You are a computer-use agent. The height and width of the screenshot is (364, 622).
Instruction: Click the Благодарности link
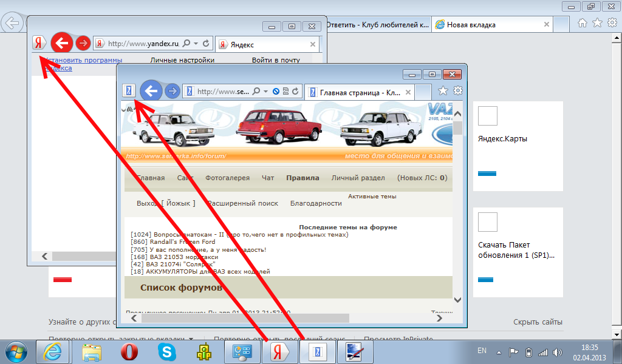coord(316,203)
